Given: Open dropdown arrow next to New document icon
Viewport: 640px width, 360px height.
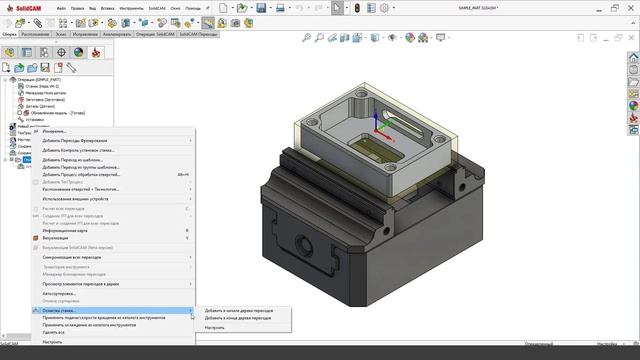Looking at the screenshot, I should 232,8.
